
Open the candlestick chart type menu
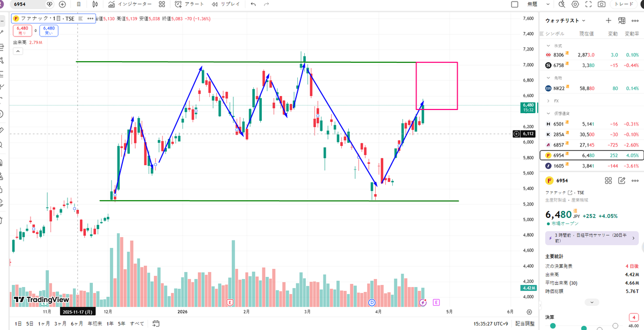(96, 4)
